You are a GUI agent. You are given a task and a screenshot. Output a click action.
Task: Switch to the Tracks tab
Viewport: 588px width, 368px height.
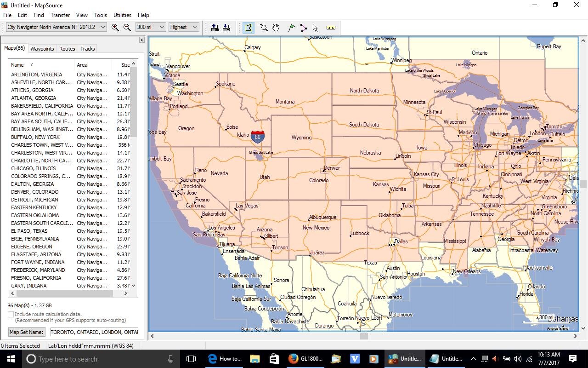coord(87,49)
